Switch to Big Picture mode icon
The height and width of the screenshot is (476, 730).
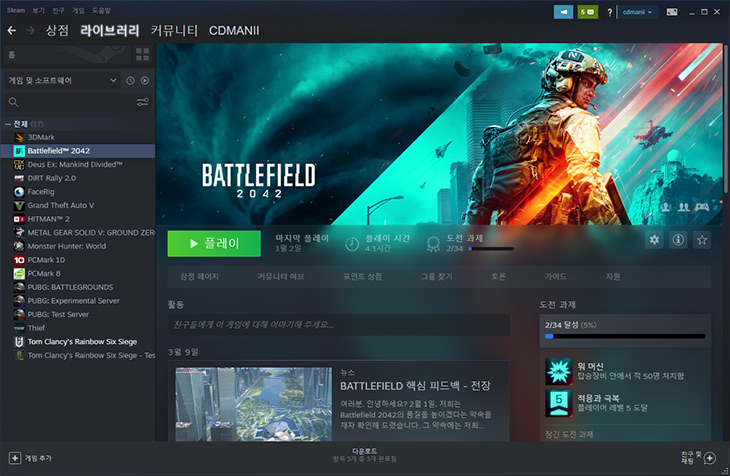pos(672,12)
